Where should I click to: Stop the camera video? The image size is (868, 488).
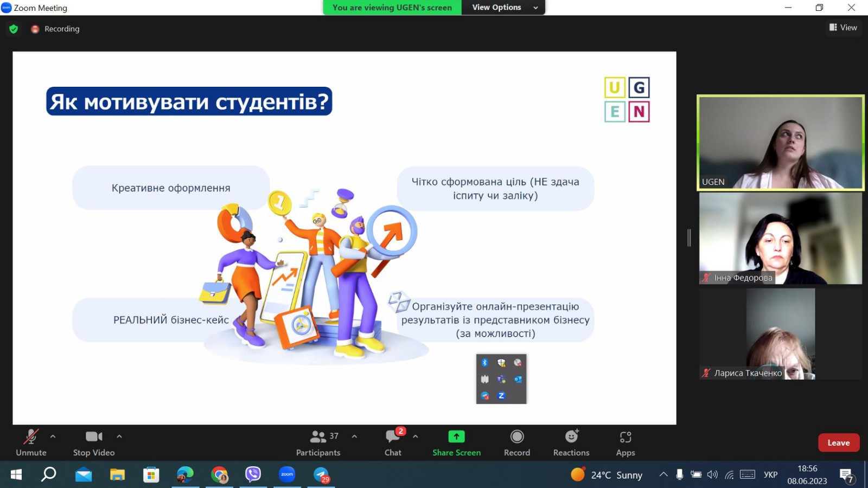[x=94, y=442]
